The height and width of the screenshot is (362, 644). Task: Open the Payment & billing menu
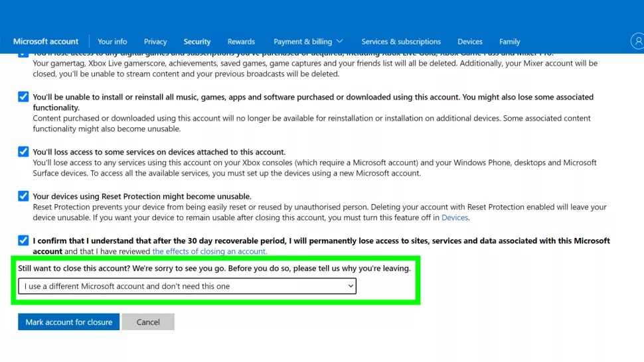(303, 41)
